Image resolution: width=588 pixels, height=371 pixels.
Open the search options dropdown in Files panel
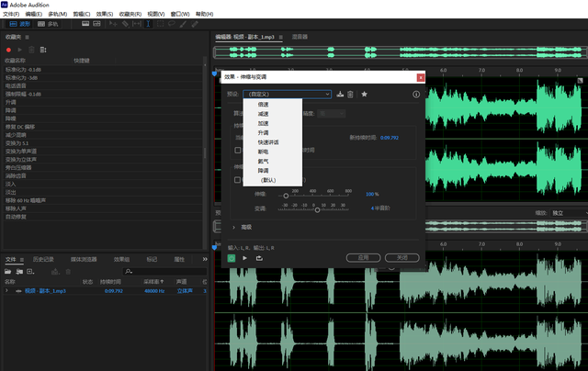[129, 271]
